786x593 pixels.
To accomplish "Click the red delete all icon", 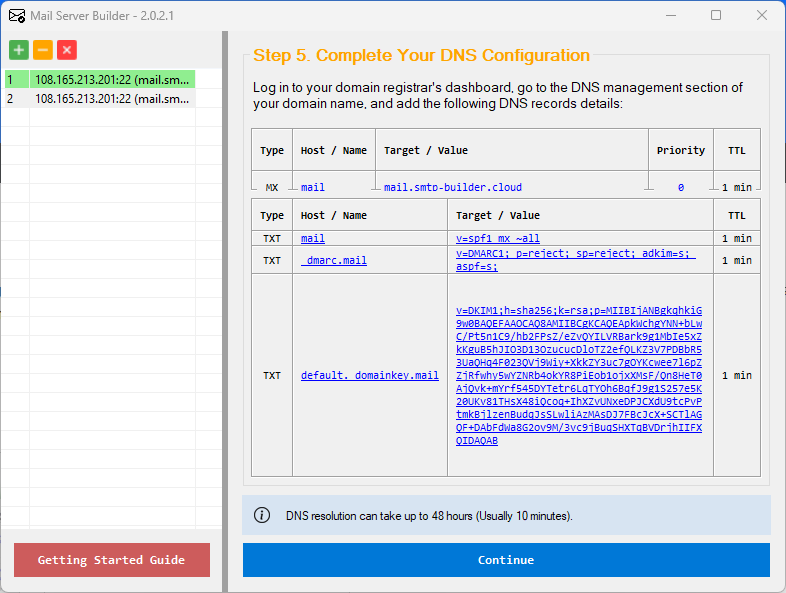I will tap(67, 50).
